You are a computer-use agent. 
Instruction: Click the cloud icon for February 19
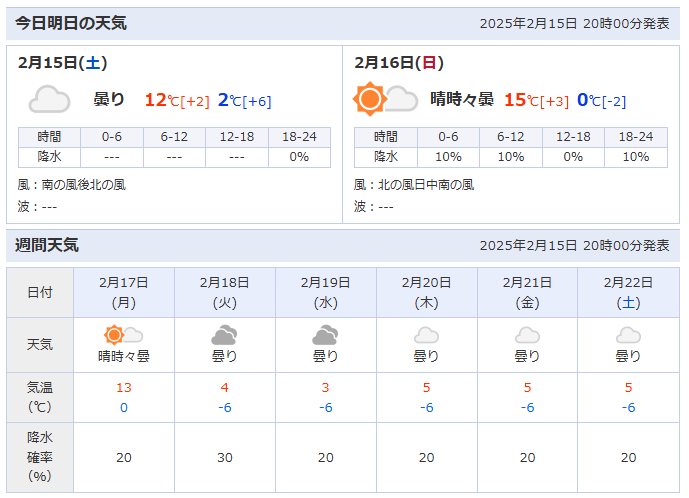point(326,335)
